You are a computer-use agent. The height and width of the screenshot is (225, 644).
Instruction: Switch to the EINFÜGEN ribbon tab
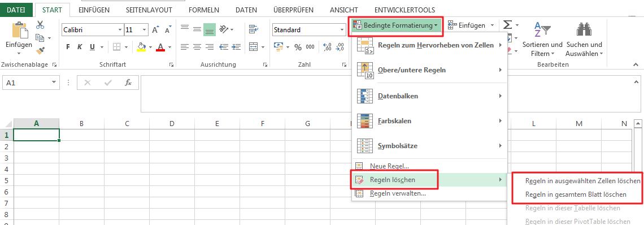pos(94,10)
